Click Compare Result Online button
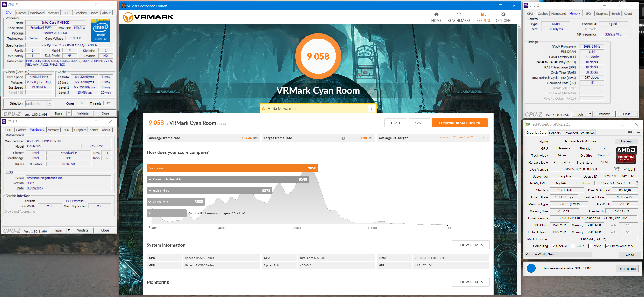Viewport: 644px width, 297px height. 460,123
